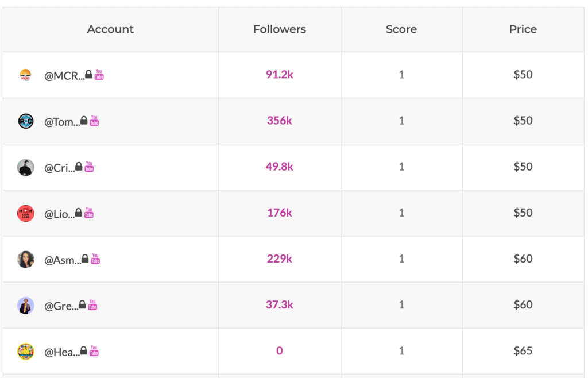Sort by the Price column header
This screenshot has height=378, width=588.
[523, 29]
